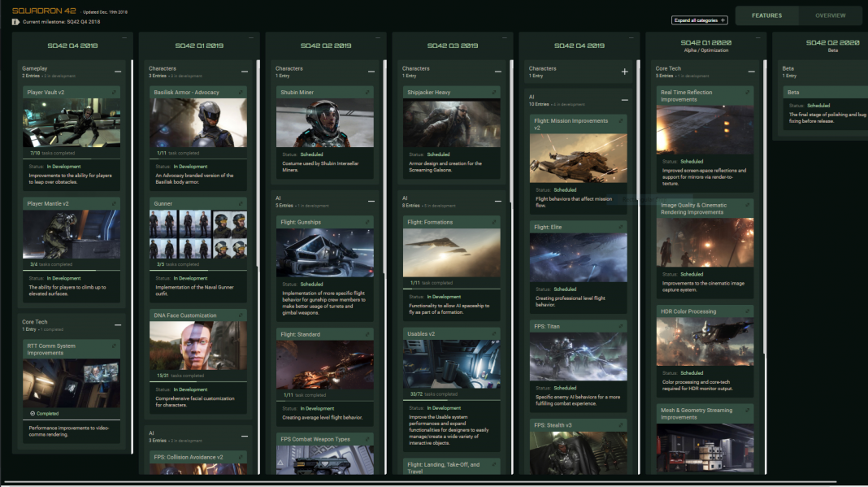Screen dimensions: 868x487
Task: Click expand icon on Flight: Gunships card
Action: click(367, 222)
